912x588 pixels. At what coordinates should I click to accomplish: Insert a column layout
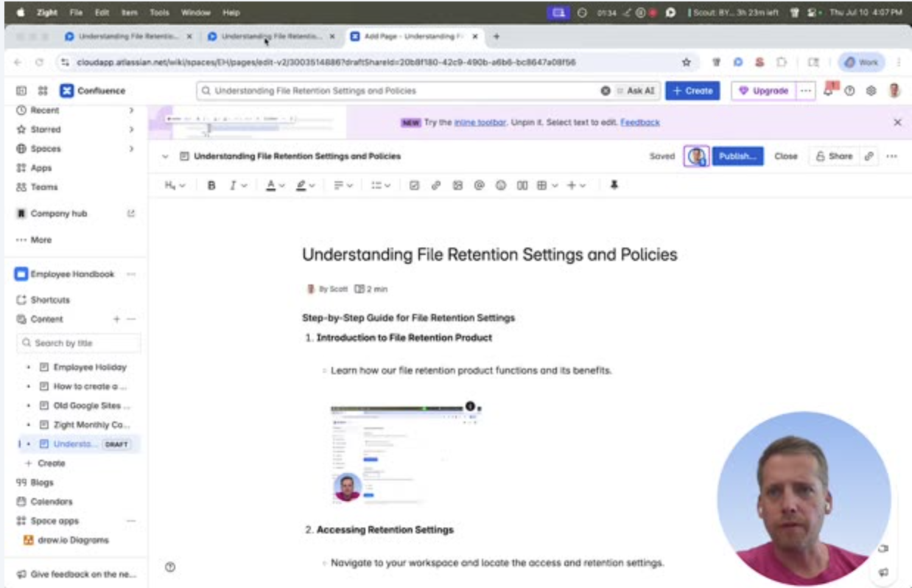(x=522, y=186)
